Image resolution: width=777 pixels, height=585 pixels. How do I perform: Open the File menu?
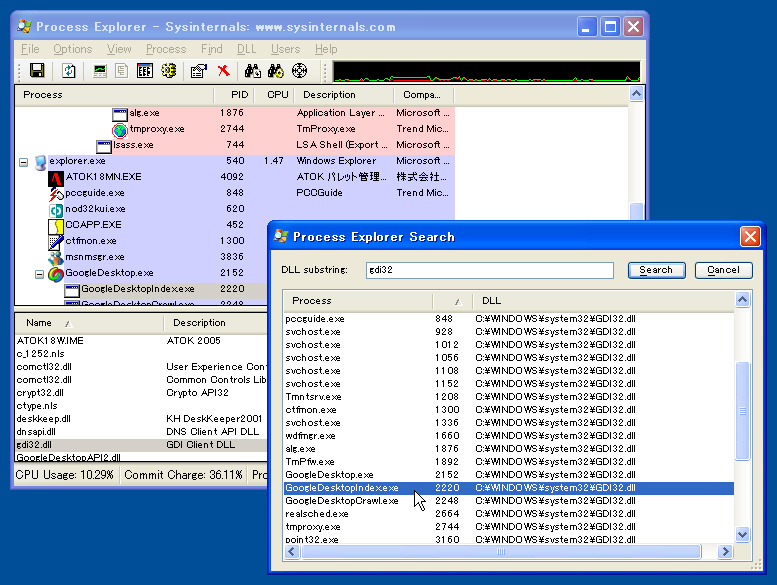pos(30,49)
